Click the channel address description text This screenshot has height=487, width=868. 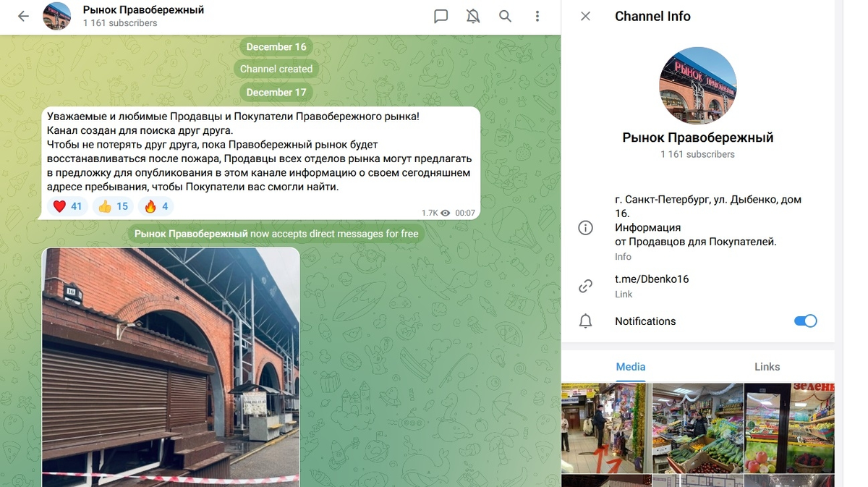coord(707,221)
